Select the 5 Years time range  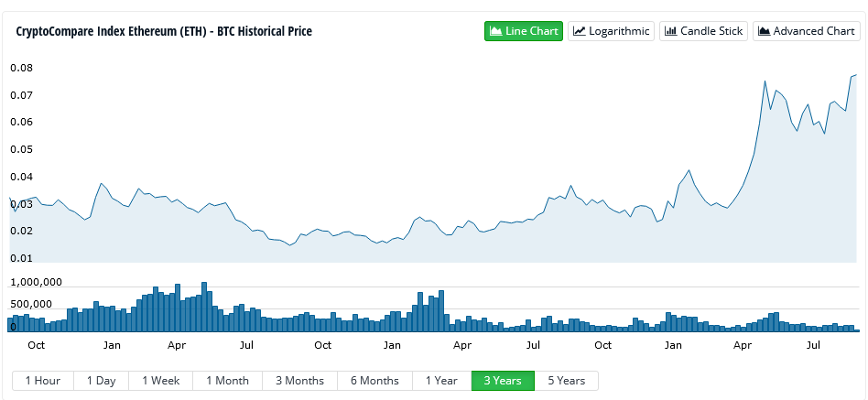(x=566, y=381)
